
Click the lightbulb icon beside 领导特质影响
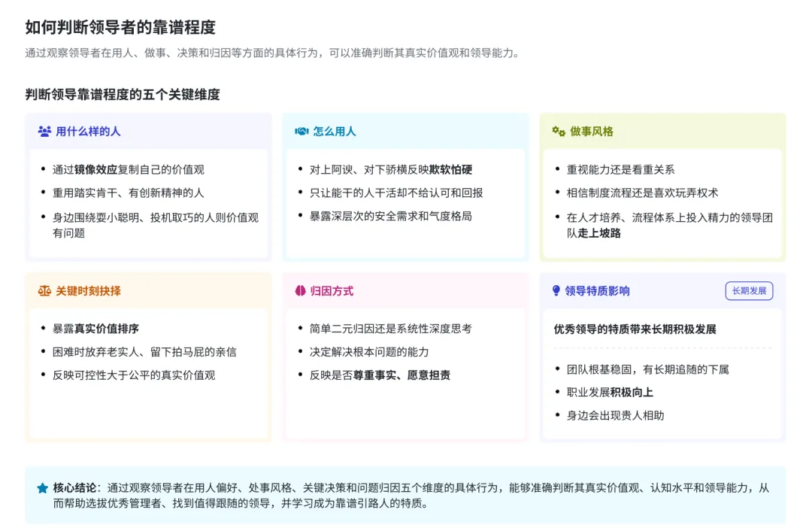tap(556, 290)
